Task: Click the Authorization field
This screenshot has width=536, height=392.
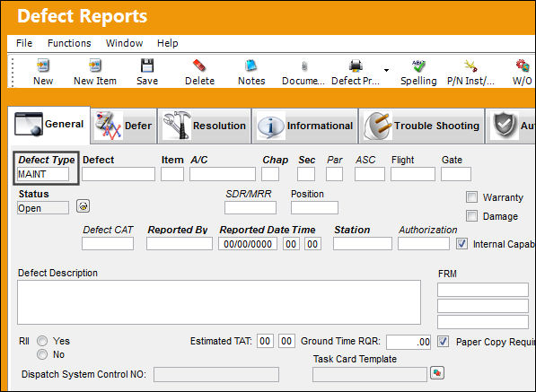Action: pos(424,244)
